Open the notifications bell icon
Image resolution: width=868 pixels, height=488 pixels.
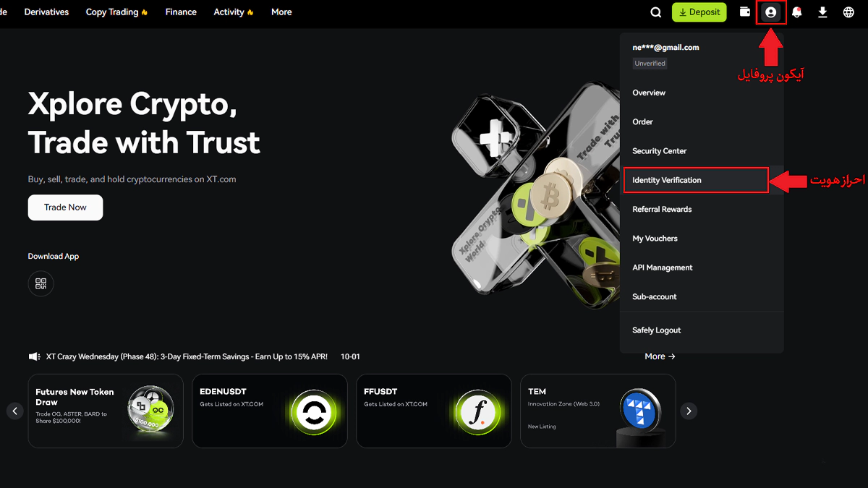[x=796, y=12]
